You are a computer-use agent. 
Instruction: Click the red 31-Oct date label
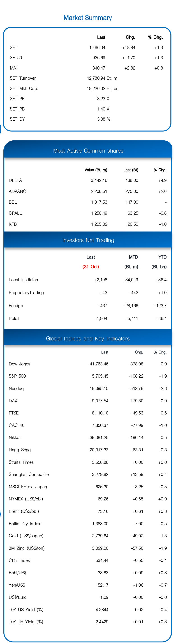tap(91, 267)
